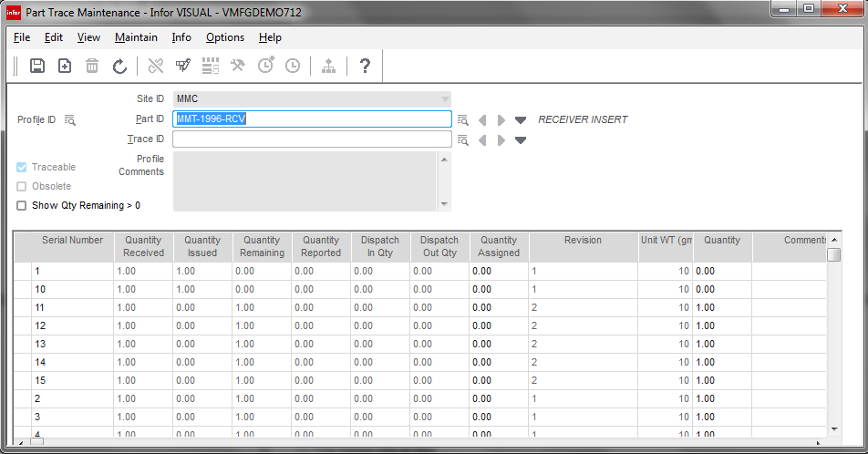The width and height of the screenshot is (868, 454).
Task: Select serial number 15 cell
Action: click(x=73, y=381)
